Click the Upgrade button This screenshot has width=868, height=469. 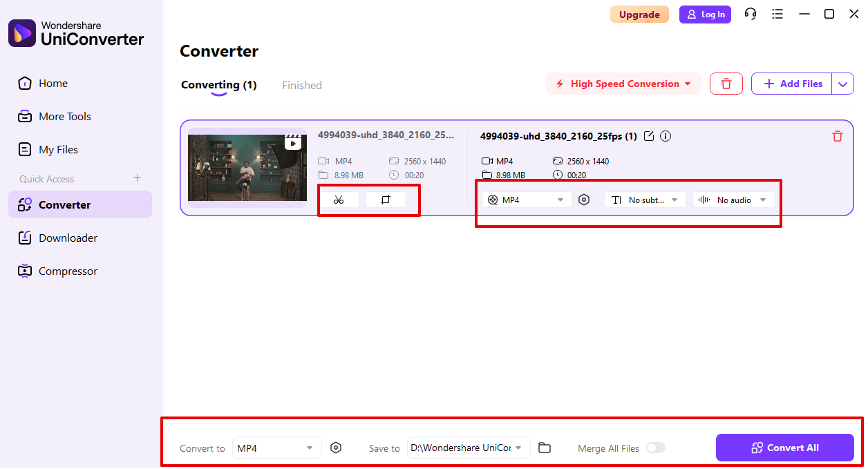click(639, 14)
